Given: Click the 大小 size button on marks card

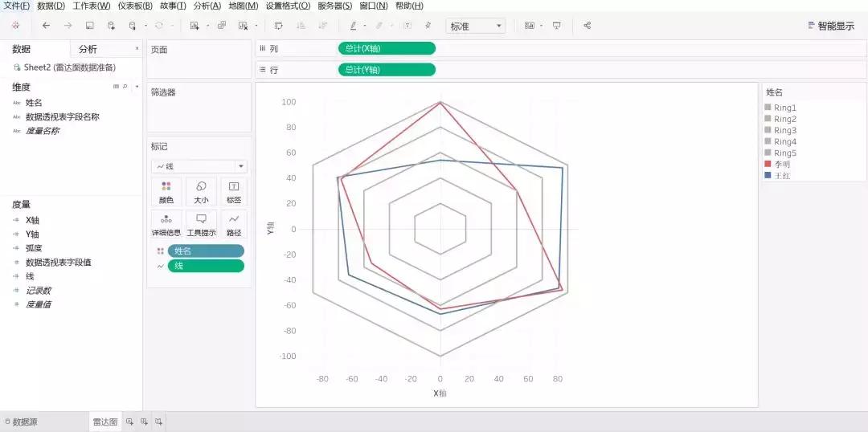Looking at the screenshot, I should point(201,193).
